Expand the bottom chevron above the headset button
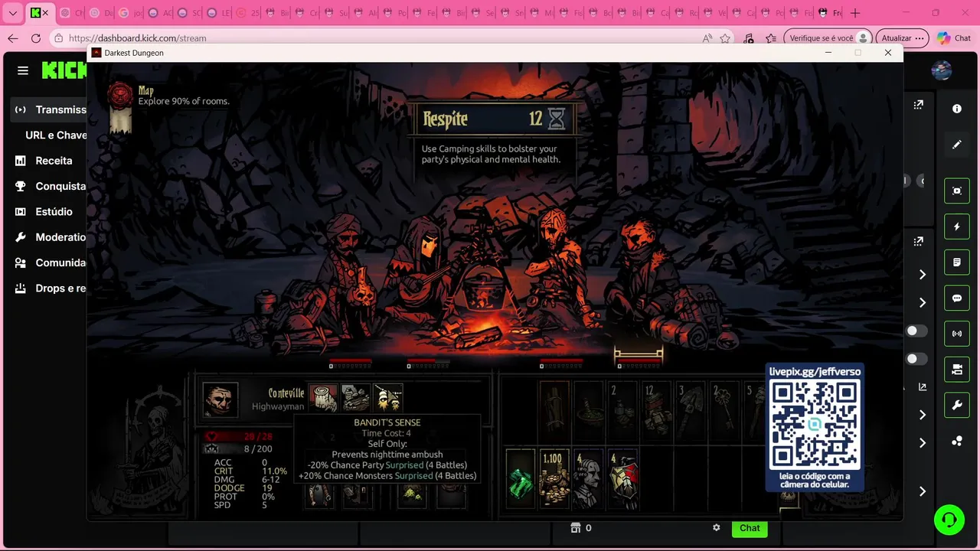Screen dimensions: 980x551 click(x=923, y=491)
